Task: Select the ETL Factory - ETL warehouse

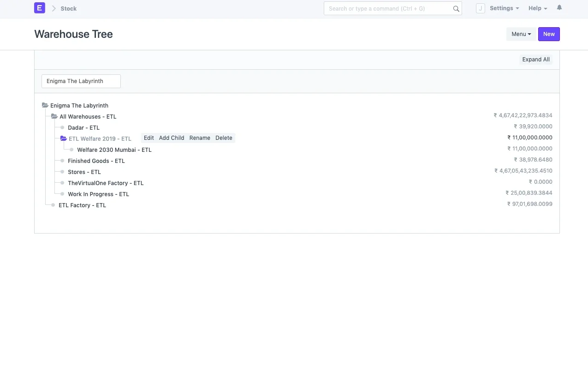Action: pos(82,205)
